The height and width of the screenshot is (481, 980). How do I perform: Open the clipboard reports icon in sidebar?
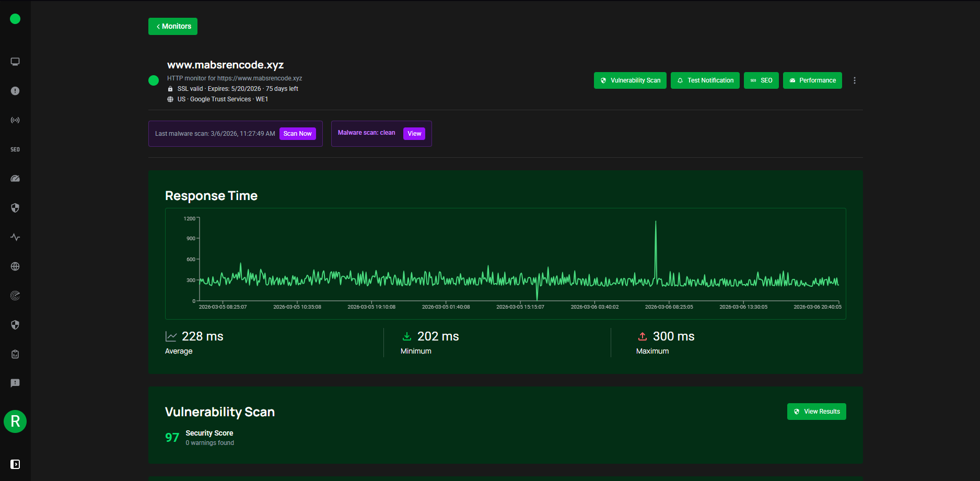click(x=15, y=354)
